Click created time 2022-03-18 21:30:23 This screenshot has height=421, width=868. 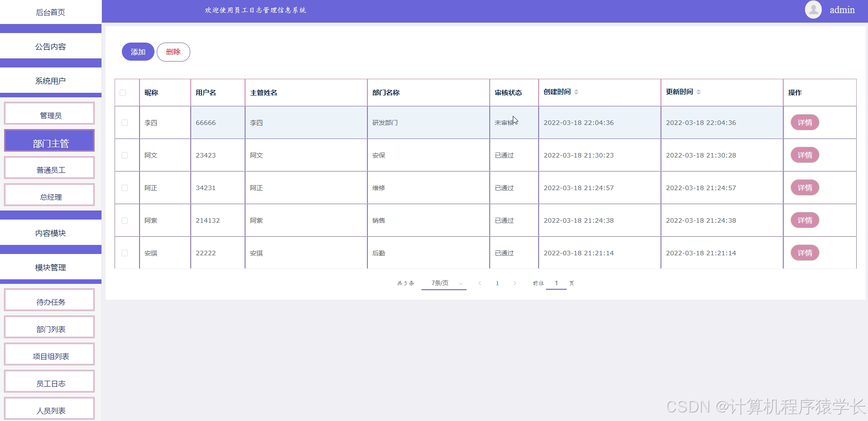579,155
